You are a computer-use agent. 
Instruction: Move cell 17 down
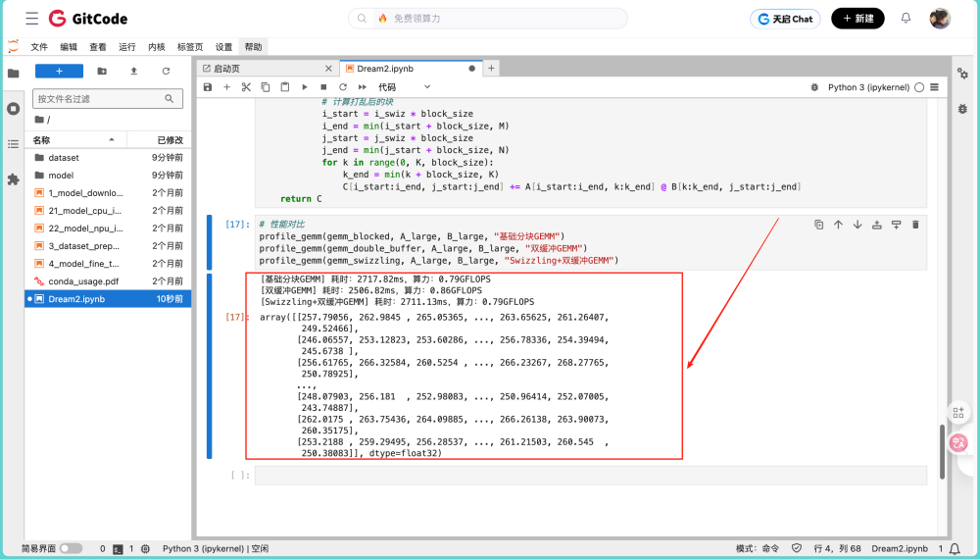pyautogui.click(x=857, y=225)
